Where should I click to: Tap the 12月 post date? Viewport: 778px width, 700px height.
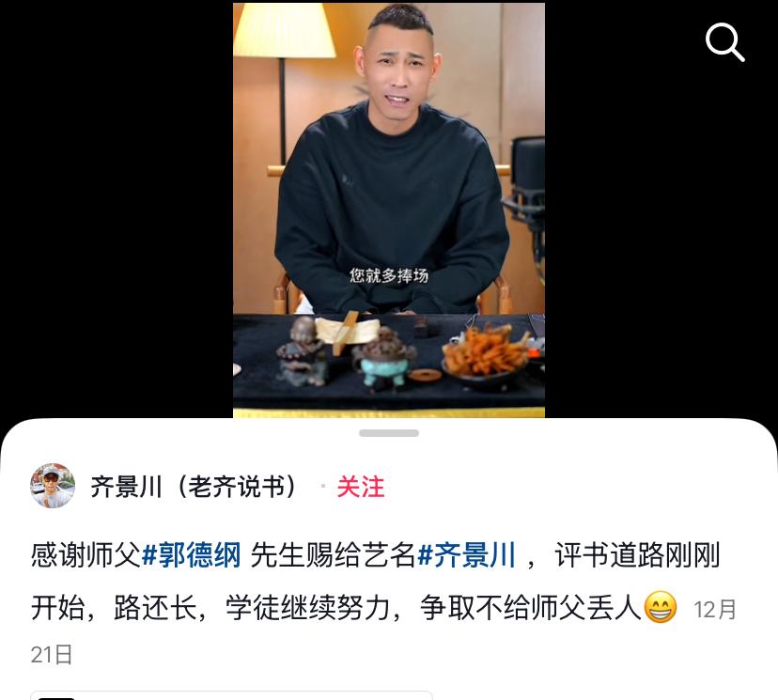tap(715, 609)
